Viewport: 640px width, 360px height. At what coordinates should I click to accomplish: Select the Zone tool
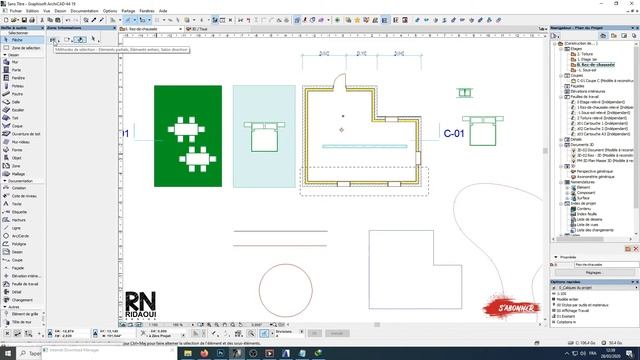[22, 166]
